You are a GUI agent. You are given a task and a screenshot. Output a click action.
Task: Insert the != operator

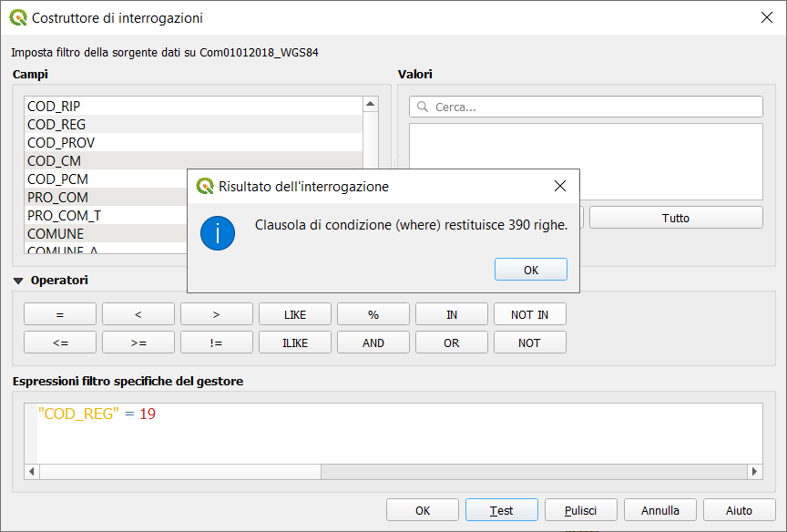point(217,343)
